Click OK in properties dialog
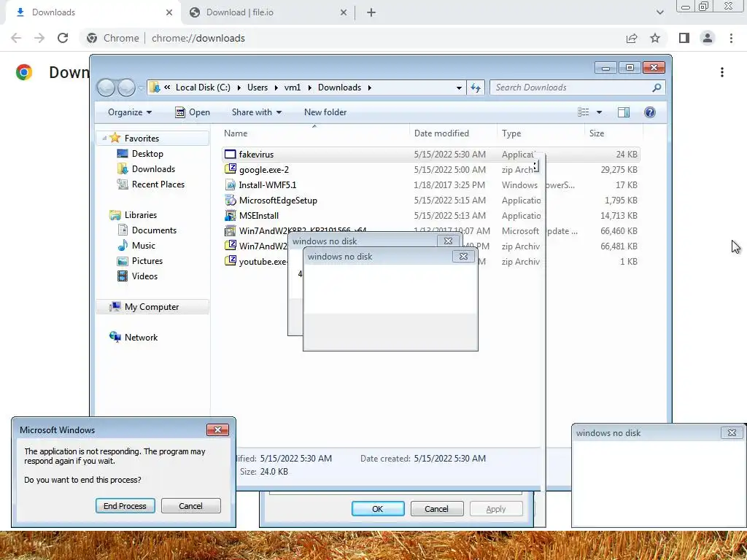 click(378, 508)
